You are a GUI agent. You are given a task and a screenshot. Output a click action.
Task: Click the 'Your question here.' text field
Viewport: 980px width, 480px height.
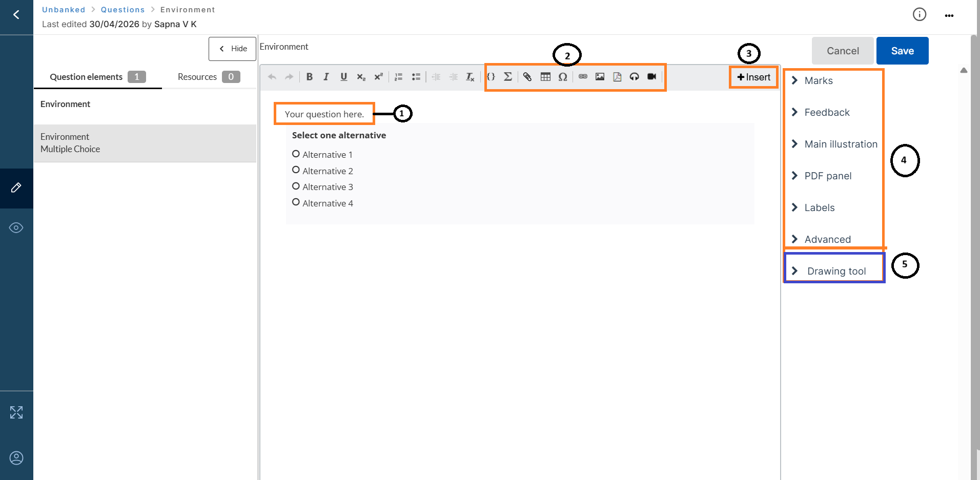tap(324, 114)
